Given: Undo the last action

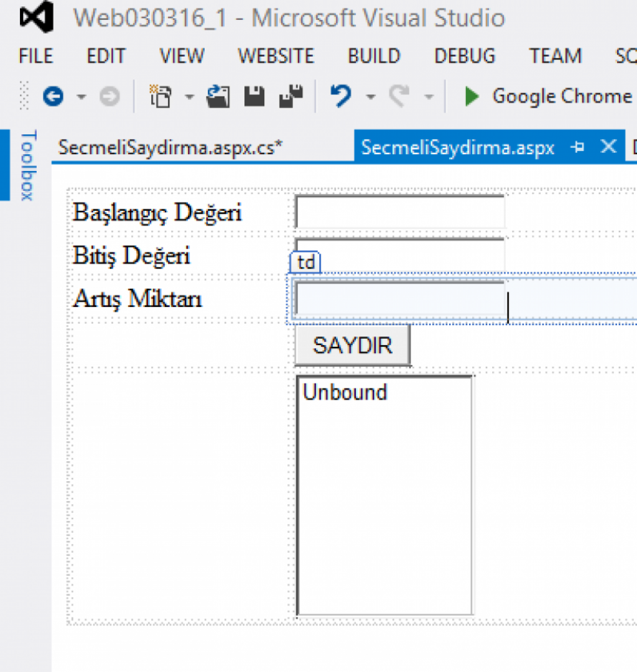Looking at the screenshot, I should click(x=341, y=96).
